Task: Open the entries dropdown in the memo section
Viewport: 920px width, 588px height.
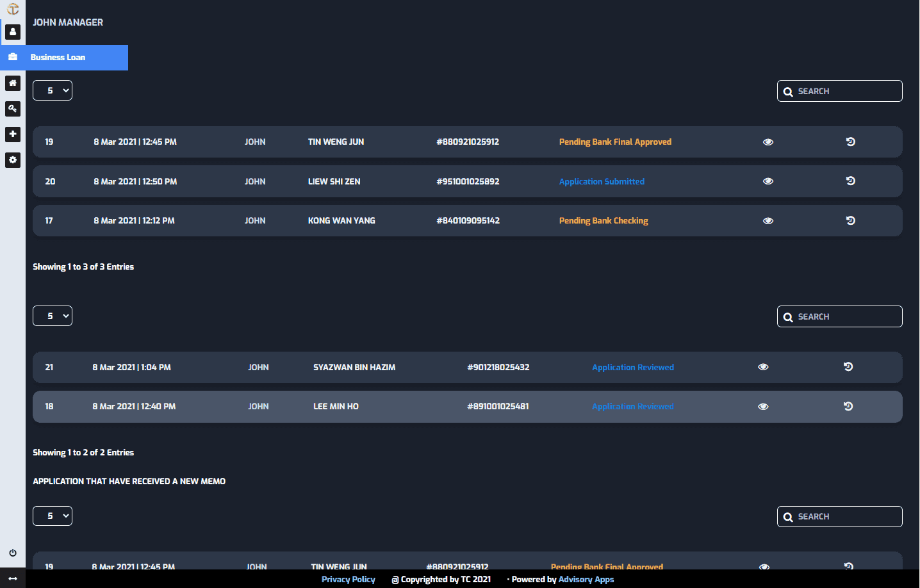Action: click(52, 516)
